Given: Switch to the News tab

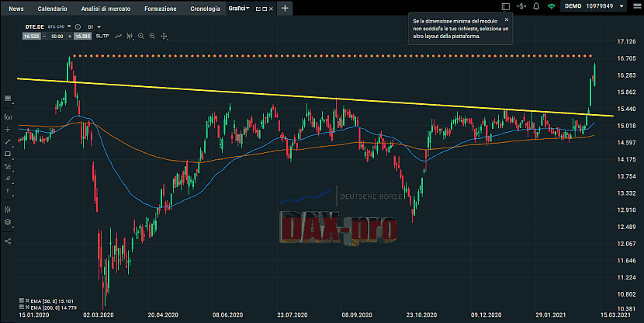Looking at the screenshot, I should (x=16, y=9).
